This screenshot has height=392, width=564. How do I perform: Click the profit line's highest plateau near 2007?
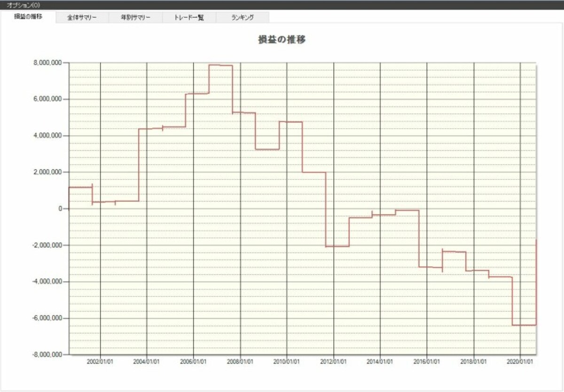(220, 65)
